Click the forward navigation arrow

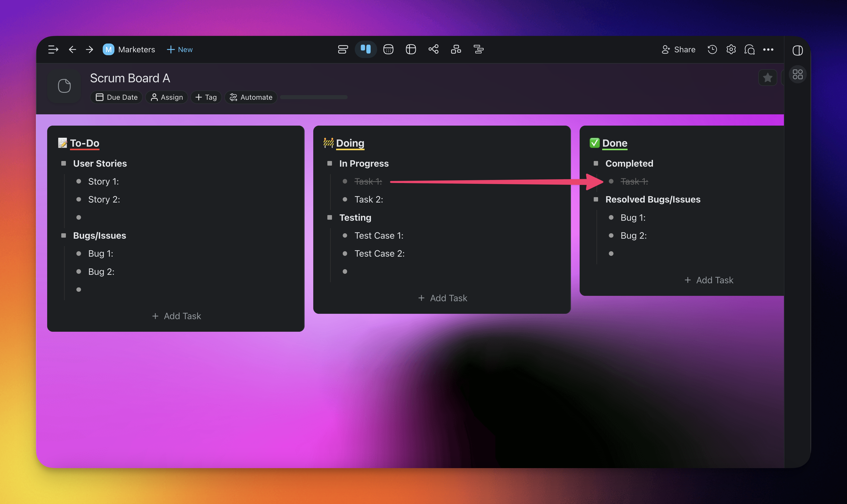pos(89,49)
